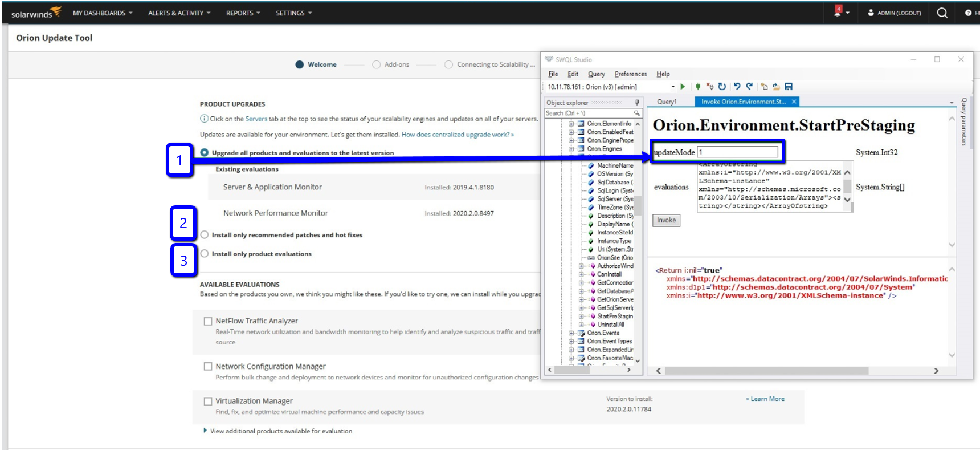
Task: Check the NetFlow Traffic Analyzer box
Action: click(x=208, y=321)
